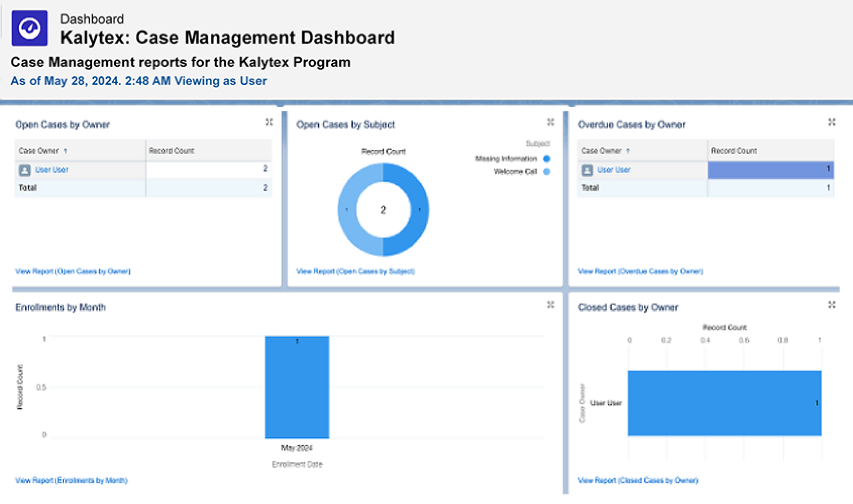The height and width of the screenshot is (504, 853).
Task: Click the donut chart center total 2
Action: (383, 210)
